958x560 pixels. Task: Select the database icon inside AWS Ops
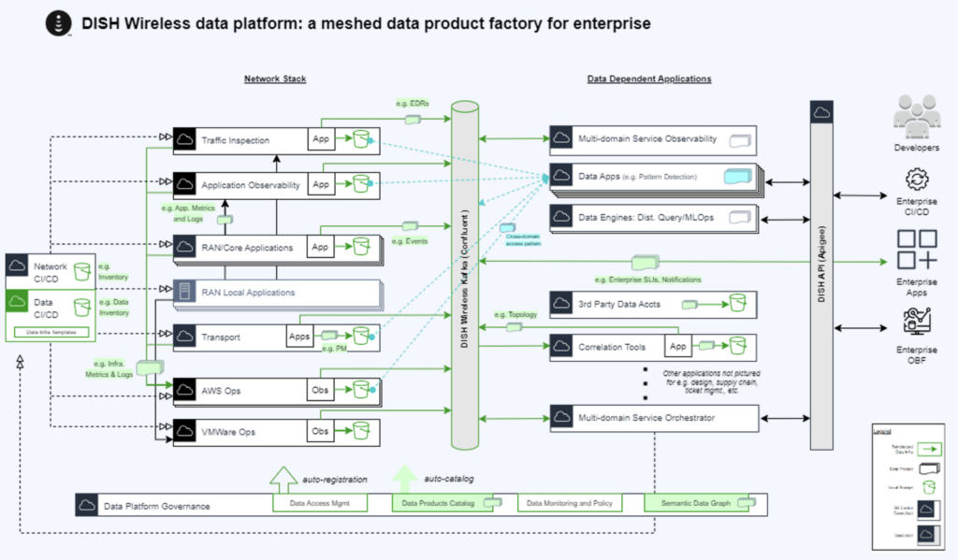(x=361, y=388)
